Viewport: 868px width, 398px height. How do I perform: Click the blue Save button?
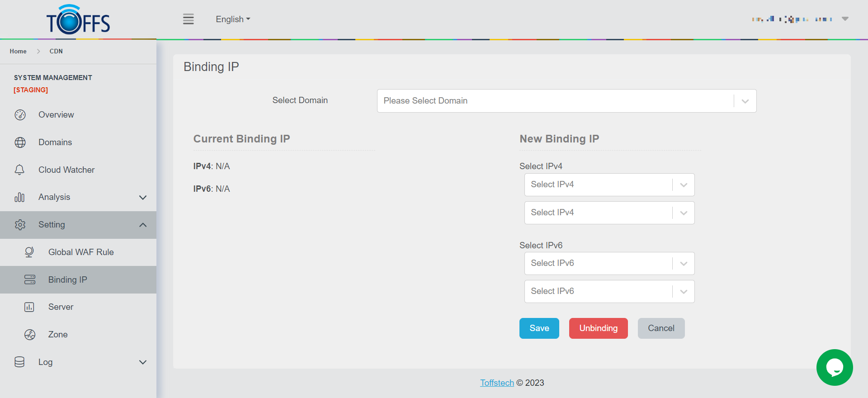coord(539,328)
